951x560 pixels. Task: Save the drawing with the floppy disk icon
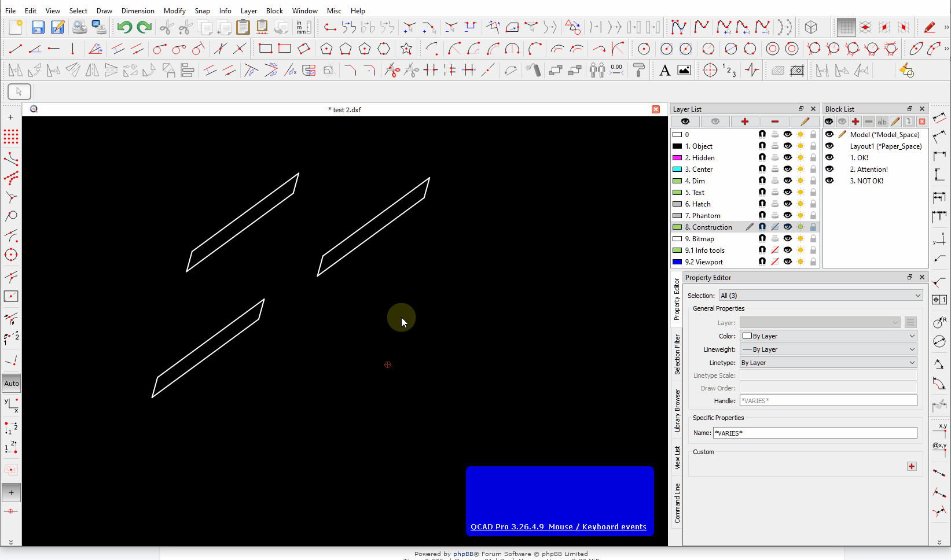38,27
